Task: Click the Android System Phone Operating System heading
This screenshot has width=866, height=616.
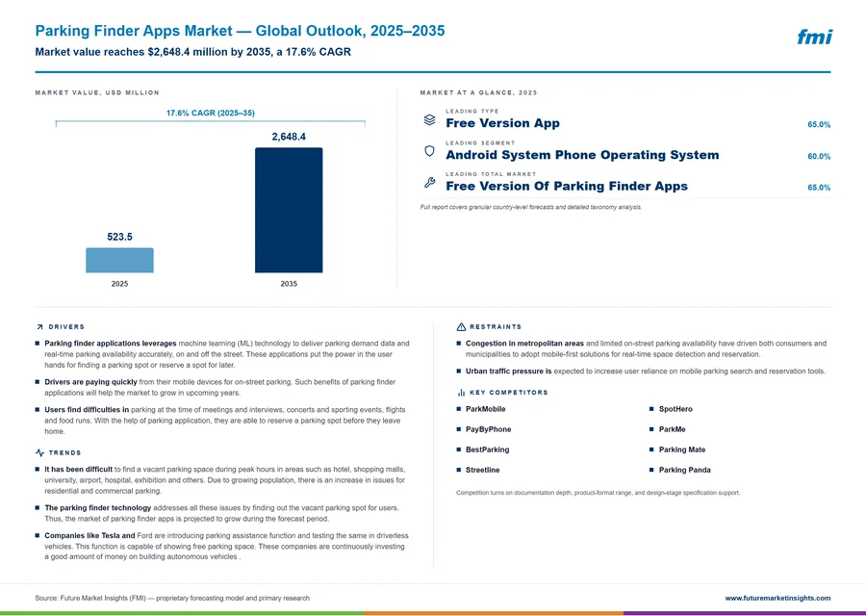Action: pyautogui.click(x=582, y=155)
